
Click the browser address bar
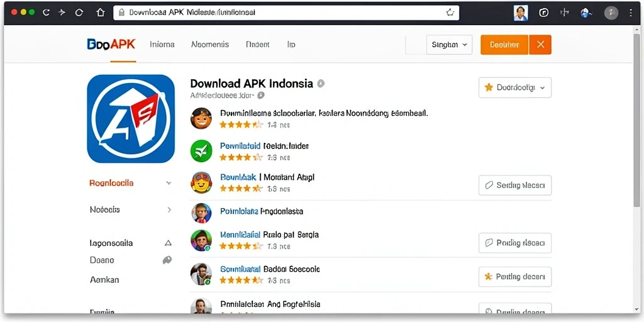click(x=286, y=13)
